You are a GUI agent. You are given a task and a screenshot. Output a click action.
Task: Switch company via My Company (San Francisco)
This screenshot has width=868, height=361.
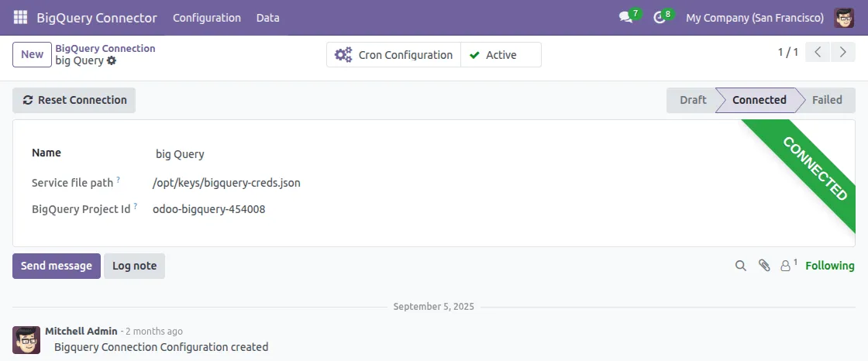(755, 17)
